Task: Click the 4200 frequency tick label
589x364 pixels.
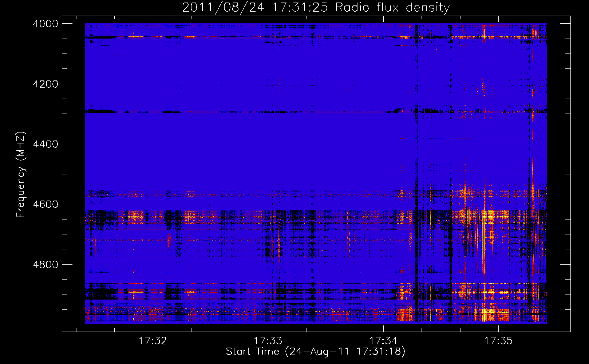Action: [46, 84]
